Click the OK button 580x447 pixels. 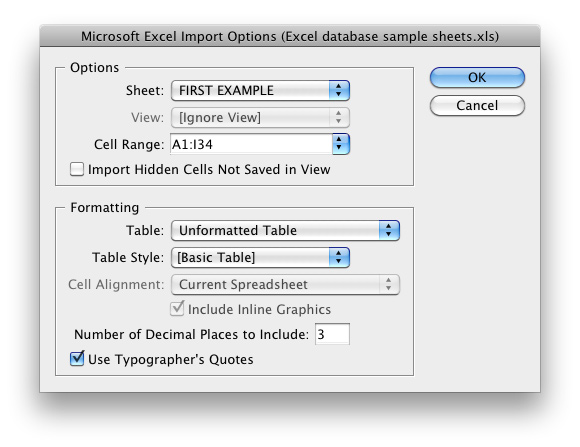[x=477, y=77]
